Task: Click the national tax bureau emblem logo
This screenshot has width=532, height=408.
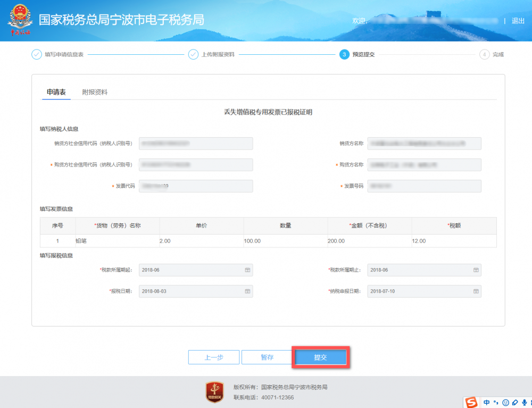Action: (x=20, y=16)
